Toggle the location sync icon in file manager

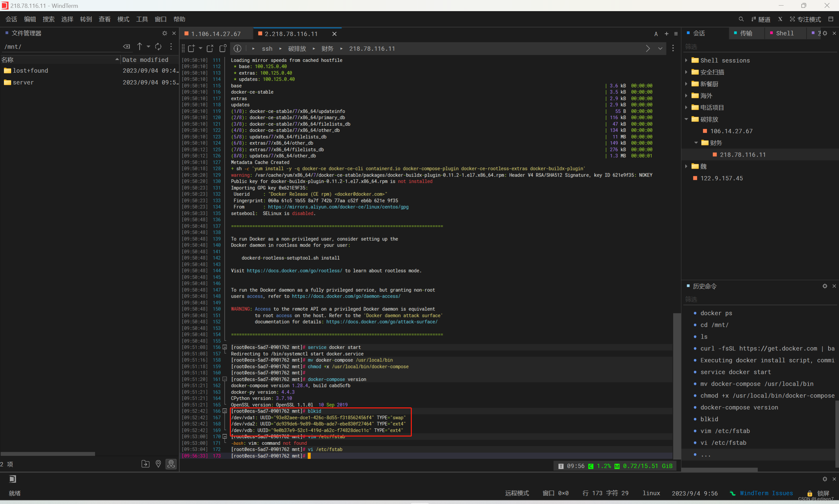tap(171, 464)
